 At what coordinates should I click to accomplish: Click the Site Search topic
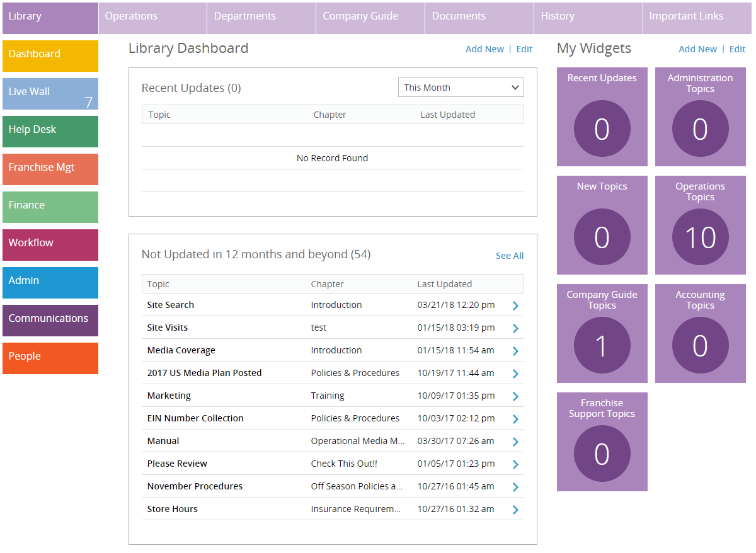coord(171,305)
